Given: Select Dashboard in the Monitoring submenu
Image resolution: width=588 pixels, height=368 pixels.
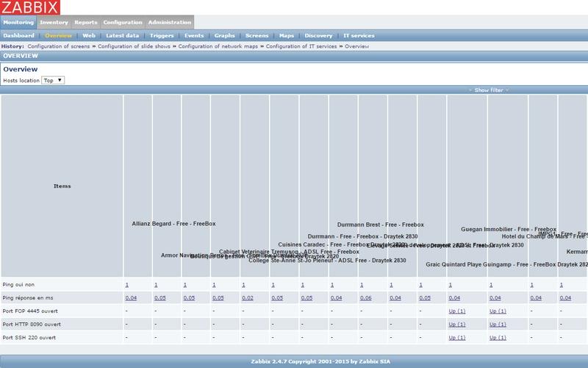Looking at the screenshot, I should [x=18, y=35].
